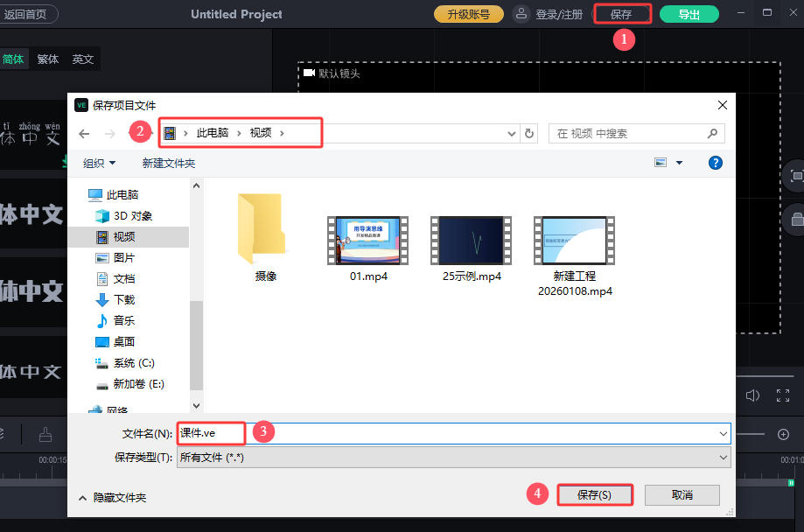
Task: Collapse folders with 隐藏文件夹
Action: (x=113, y=497)
